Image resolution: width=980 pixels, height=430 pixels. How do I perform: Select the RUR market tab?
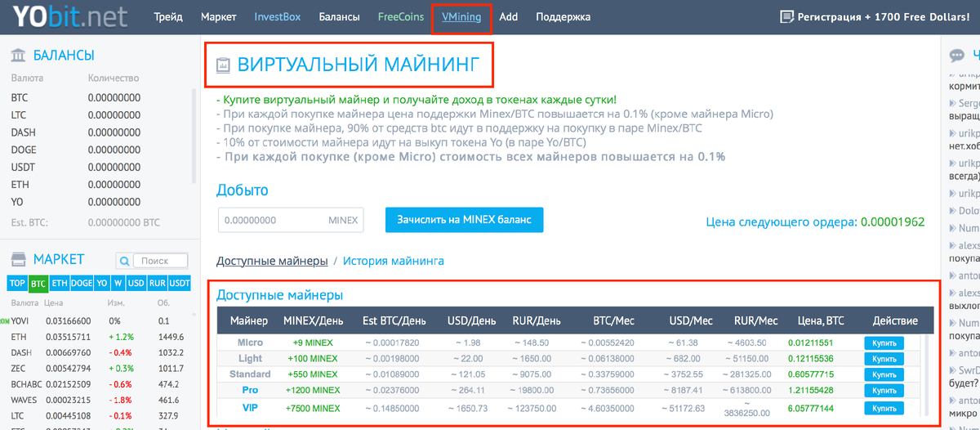[156, 284]
